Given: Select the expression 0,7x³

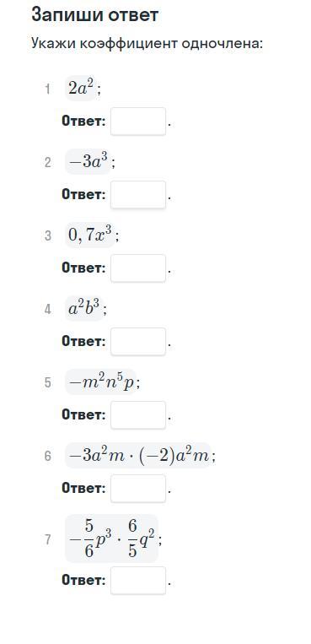Looking at the screenshot, I should (x=90, y=235).
